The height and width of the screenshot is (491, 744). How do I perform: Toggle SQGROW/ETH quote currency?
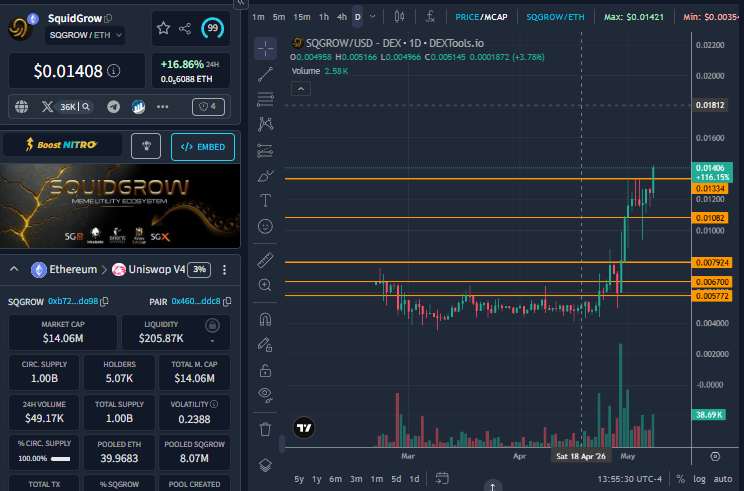(555, 17)
